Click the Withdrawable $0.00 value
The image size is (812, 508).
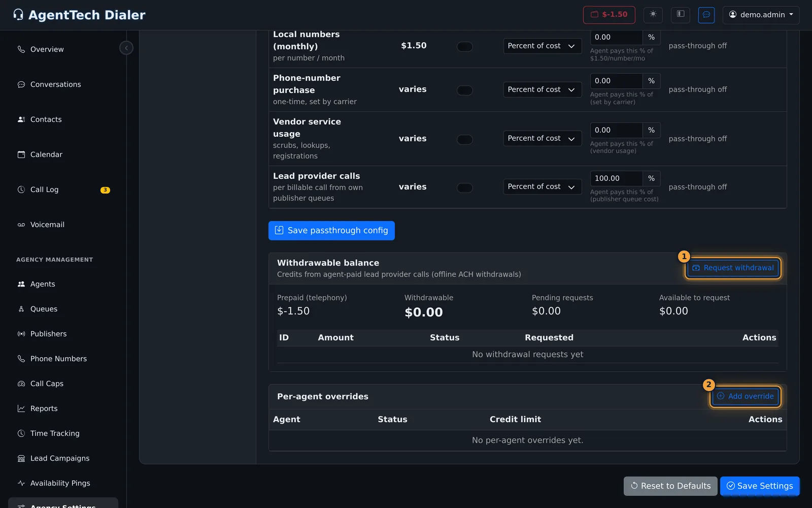coord(424,312)
